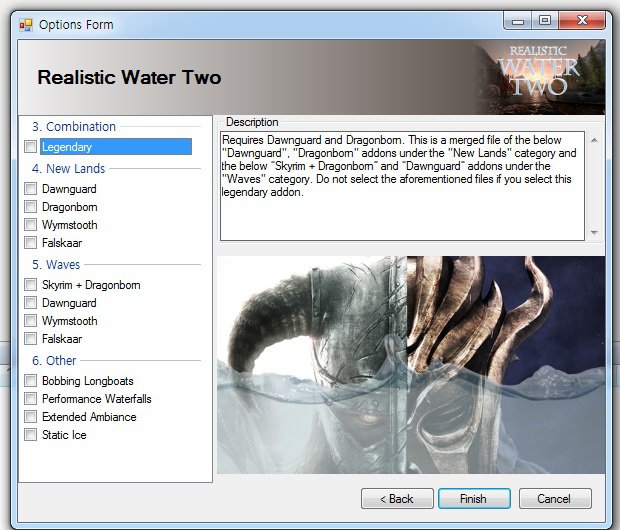
Task: Check Falskaar under Waves
Action: click(31, 339)
